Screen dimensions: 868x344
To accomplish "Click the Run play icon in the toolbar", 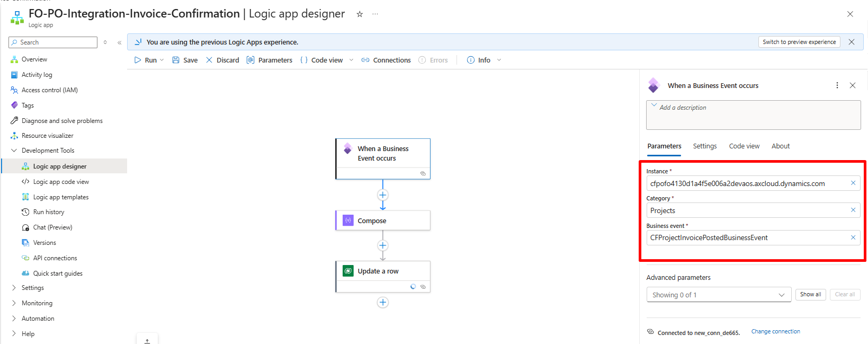I will point(138,60).
